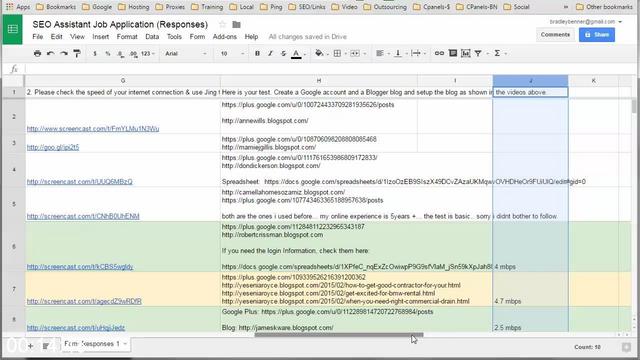Star the spreadsheet document
The width and height of the screenshot is (640, 360).
coord(222,24)
